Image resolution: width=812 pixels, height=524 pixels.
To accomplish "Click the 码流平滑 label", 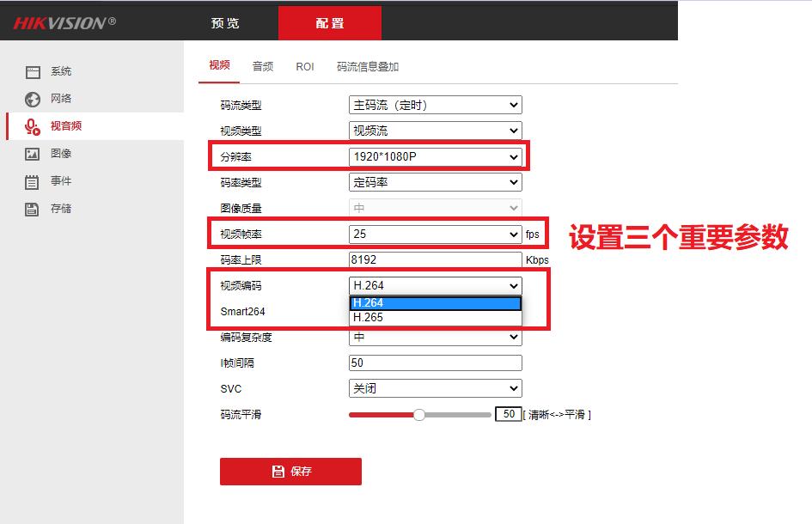I will click(241, 414).
